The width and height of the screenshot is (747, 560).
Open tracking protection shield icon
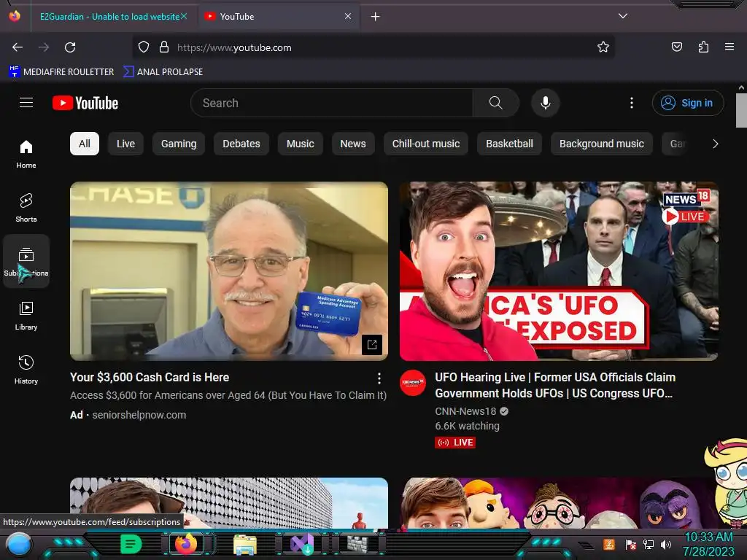click(144, 47)
